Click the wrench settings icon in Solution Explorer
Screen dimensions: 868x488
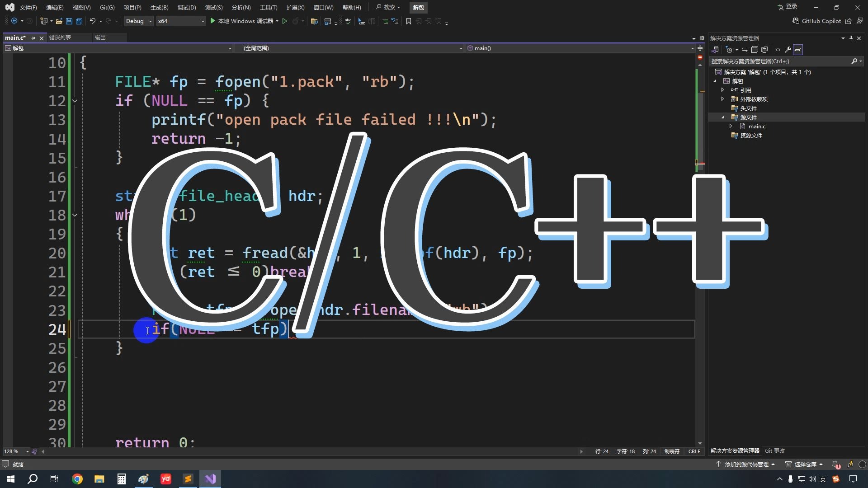(x=788, y=50)
